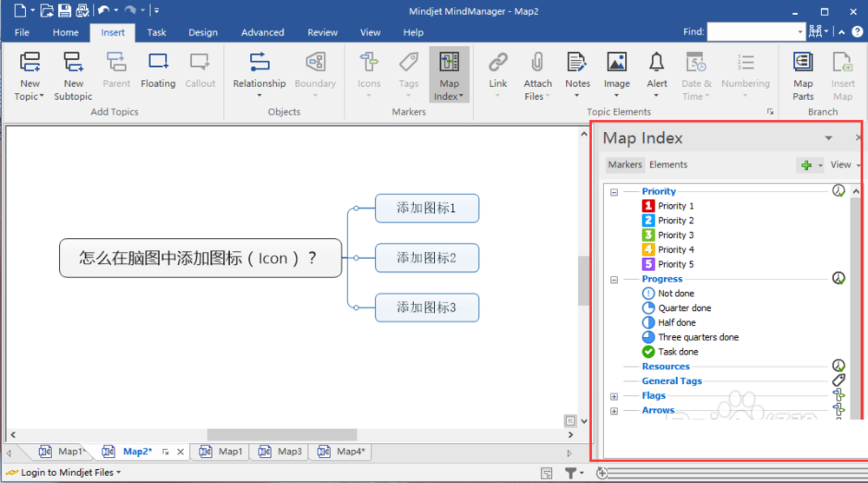Select the Priority 2 marker
The width and height of the screenshot is (868, 483).
tap(667, 221)
